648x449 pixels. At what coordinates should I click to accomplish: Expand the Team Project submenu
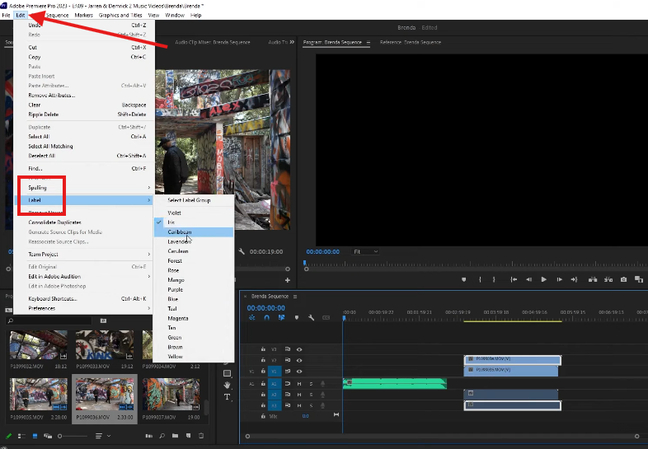tap(85, 254)
